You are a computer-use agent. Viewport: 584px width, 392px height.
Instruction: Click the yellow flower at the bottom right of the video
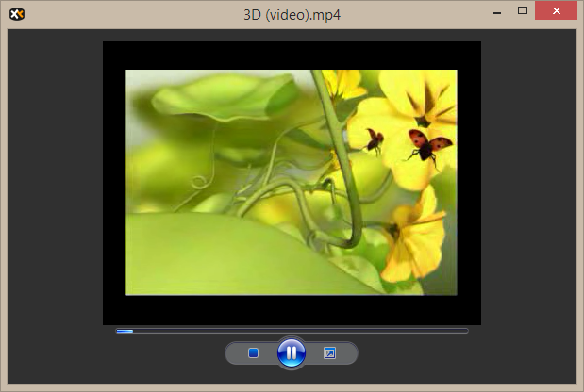415,240
